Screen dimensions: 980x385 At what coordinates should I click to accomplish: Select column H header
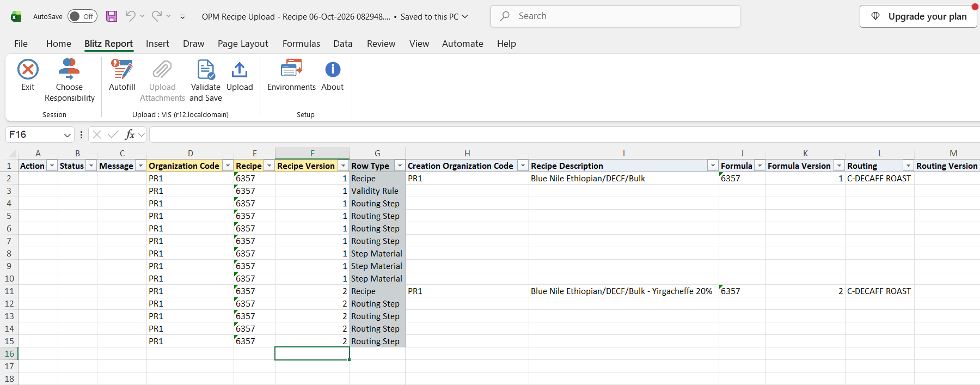coord(467,153)
